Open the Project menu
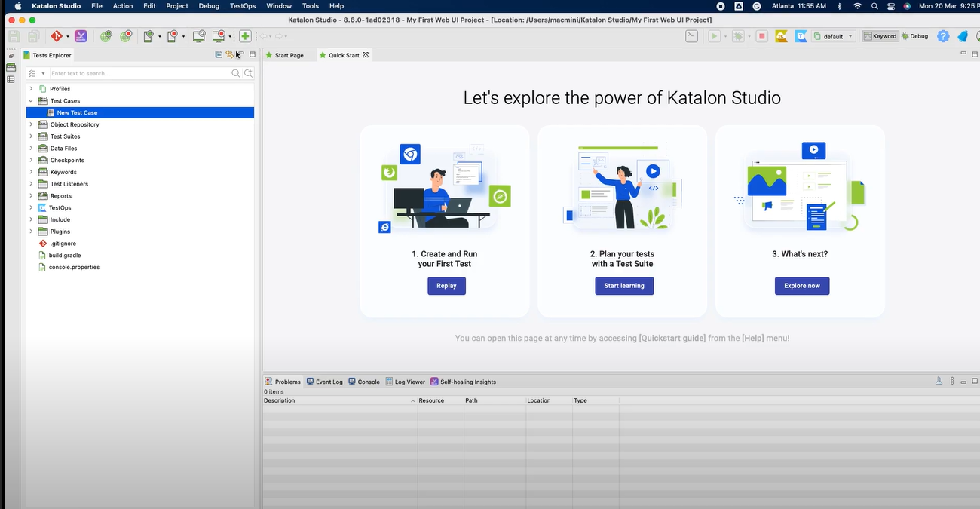 click(x=177, y=6)
